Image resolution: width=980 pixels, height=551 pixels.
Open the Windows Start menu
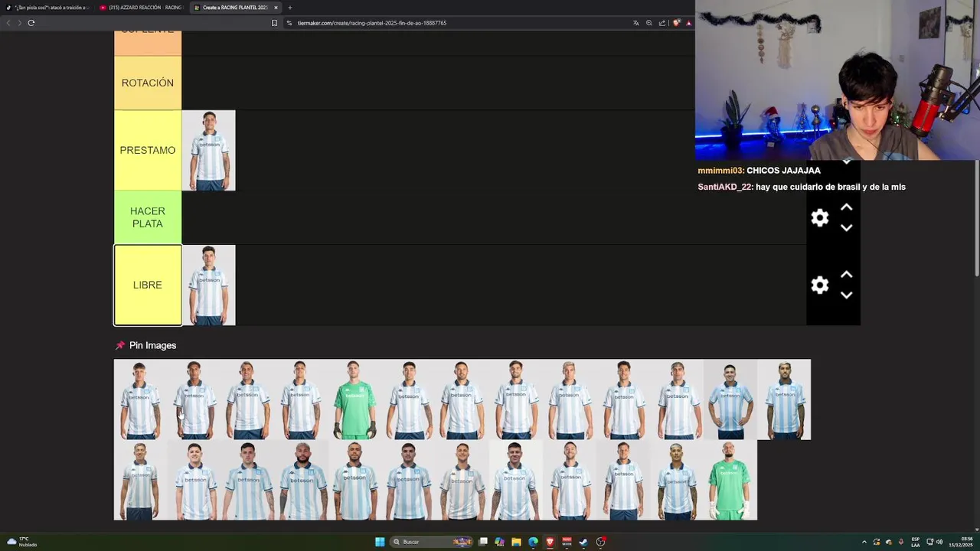click(x=380, y=542)
